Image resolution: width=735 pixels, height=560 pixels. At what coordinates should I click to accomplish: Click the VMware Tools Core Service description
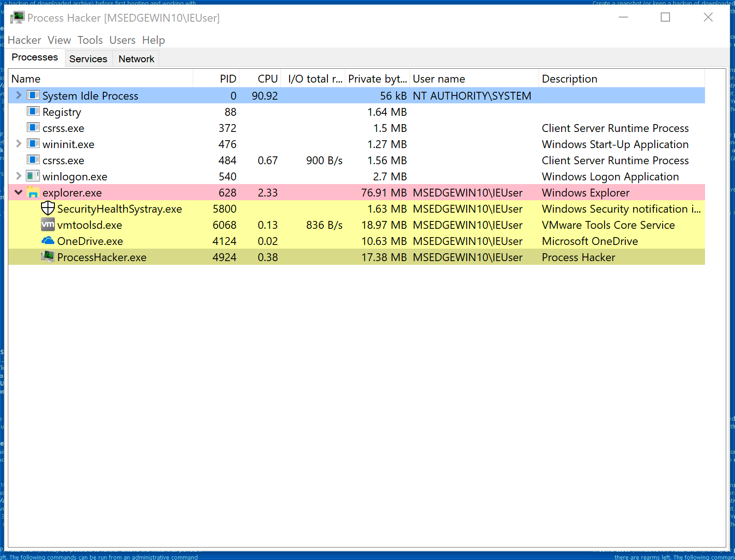608,225
